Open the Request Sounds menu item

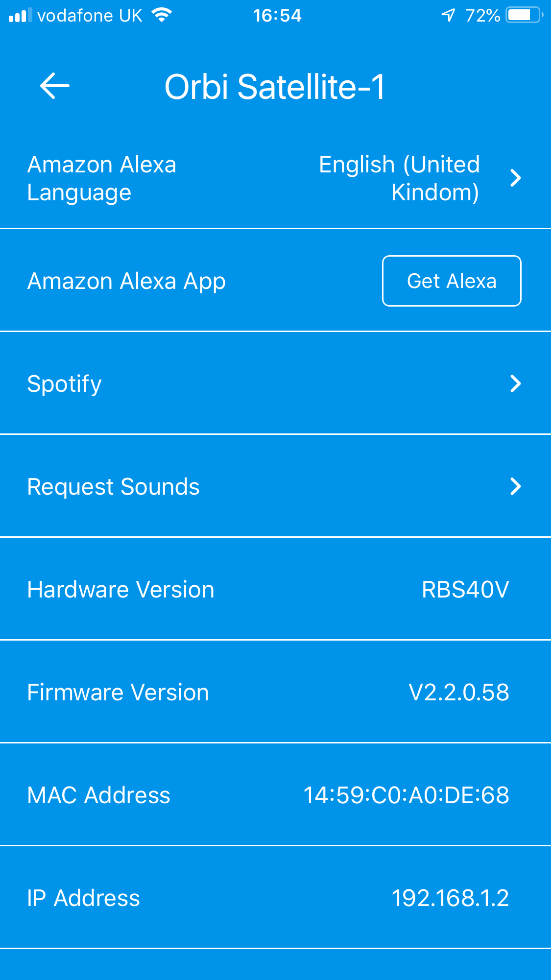pos(114,486)
